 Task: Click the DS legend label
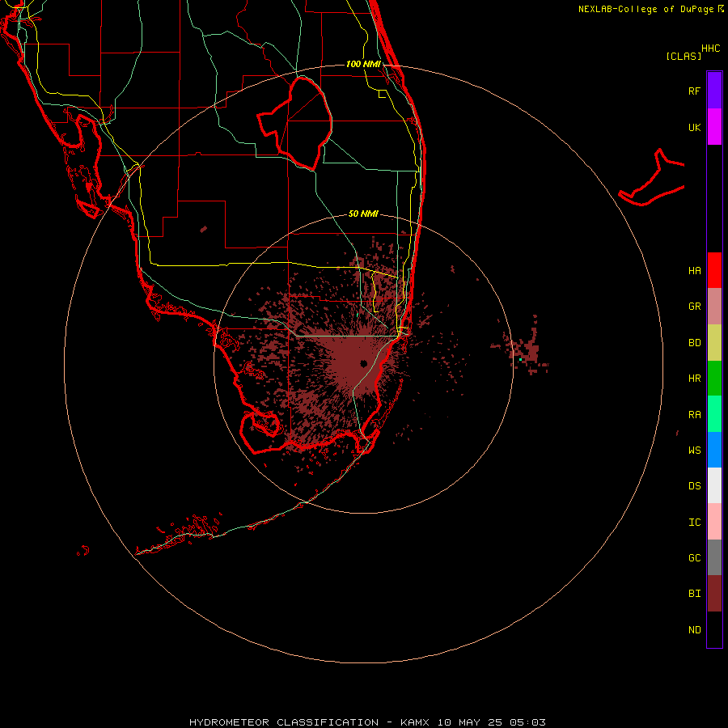pos(694,485)
